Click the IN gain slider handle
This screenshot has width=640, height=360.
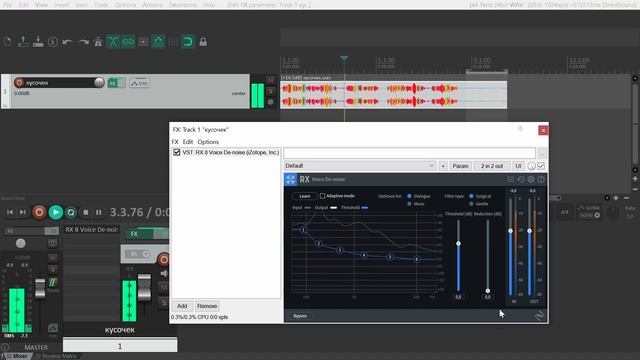tap(510, 231)
